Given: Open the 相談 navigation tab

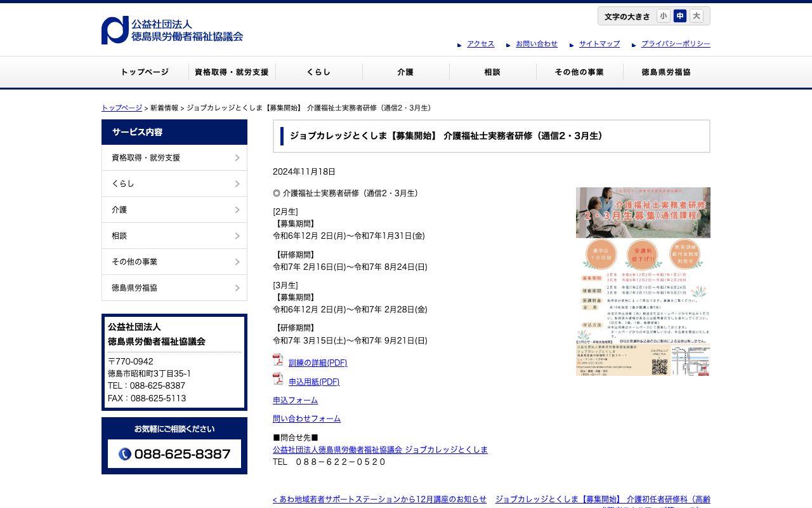Looking at the screenshot, I should point(492,72).
